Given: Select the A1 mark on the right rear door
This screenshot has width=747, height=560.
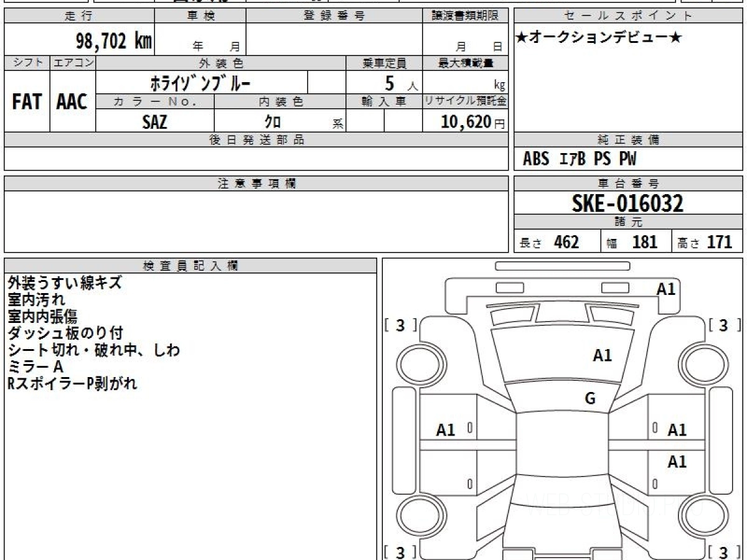Looking at the screenshot, I should (677, 462).
